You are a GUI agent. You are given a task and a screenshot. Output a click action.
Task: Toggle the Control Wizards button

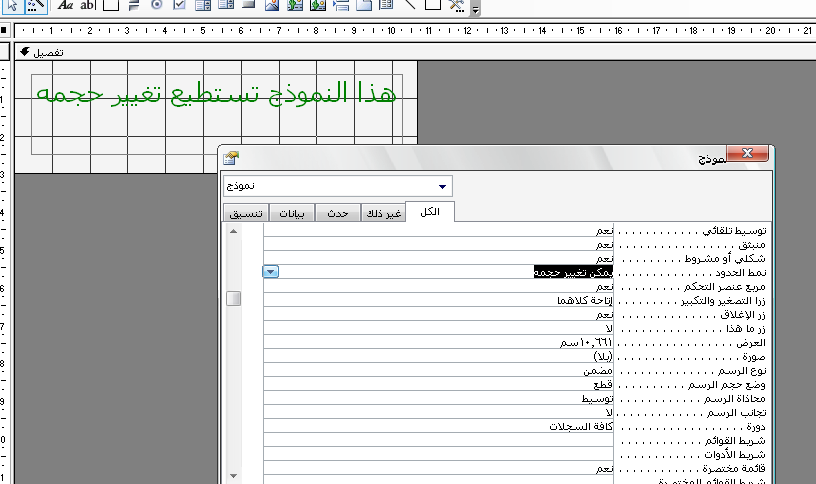click(x=35, y=6)
